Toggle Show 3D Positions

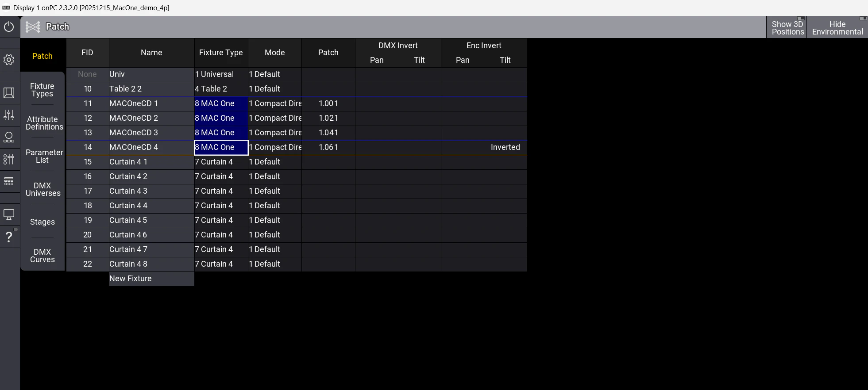click(x=787, y=27)
